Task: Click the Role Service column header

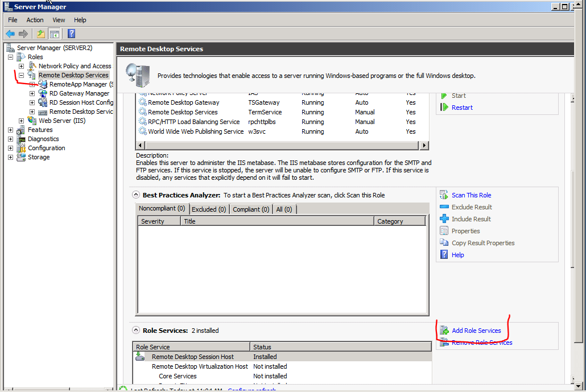Action: (x=191, y=347)
